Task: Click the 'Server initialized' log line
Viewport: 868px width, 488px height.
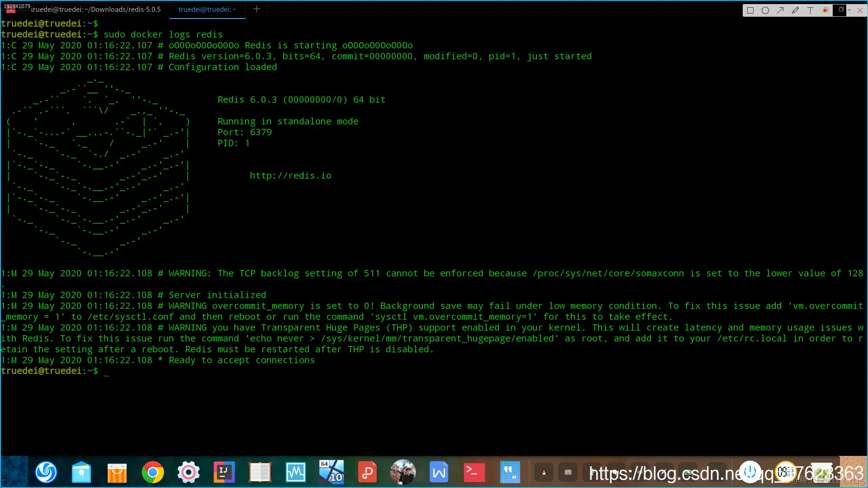Action: pos(133,295)
